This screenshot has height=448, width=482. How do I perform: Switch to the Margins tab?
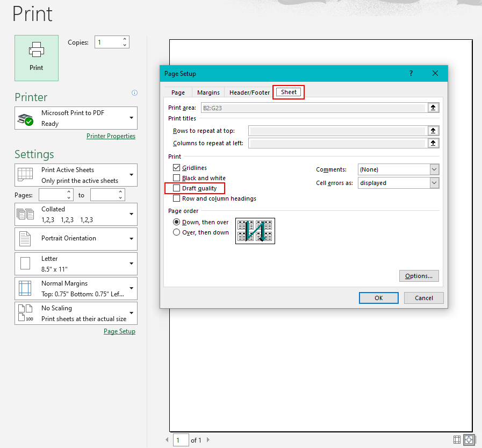208,92
